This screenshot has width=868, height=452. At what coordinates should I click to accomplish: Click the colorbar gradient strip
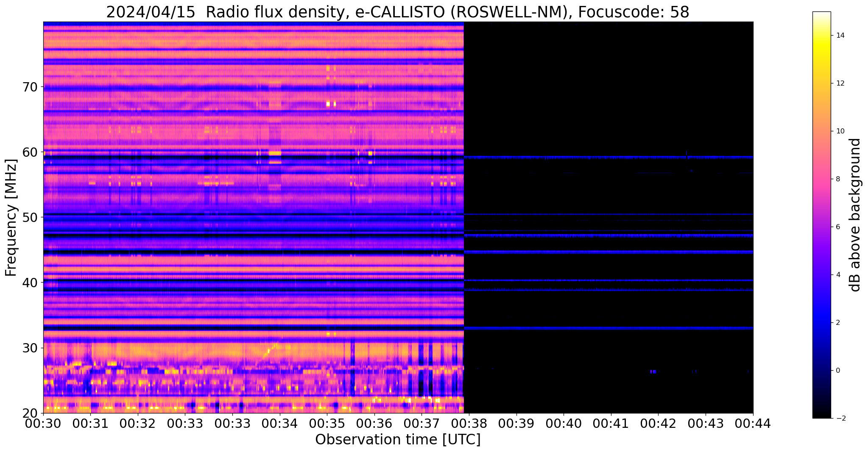pos(821,215)
